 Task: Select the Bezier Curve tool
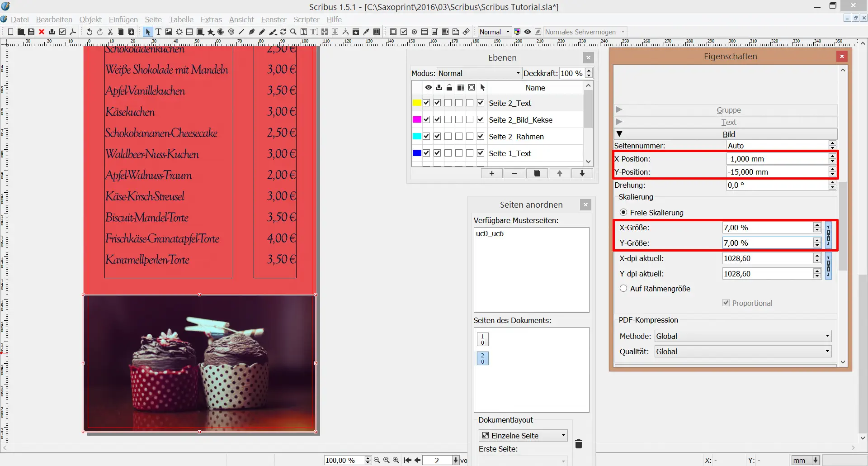click(x=252, y=32)
